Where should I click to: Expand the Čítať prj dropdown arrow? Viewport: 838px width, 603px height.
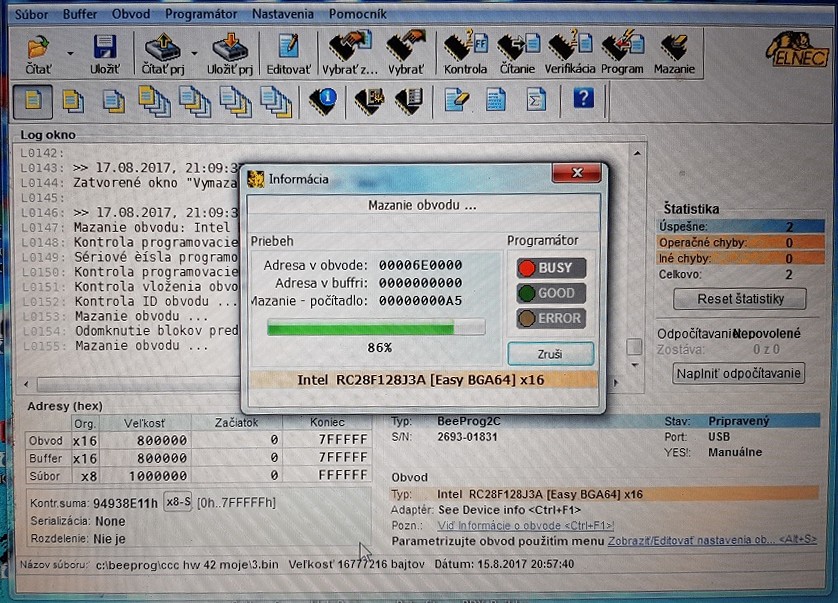point(194,53)
